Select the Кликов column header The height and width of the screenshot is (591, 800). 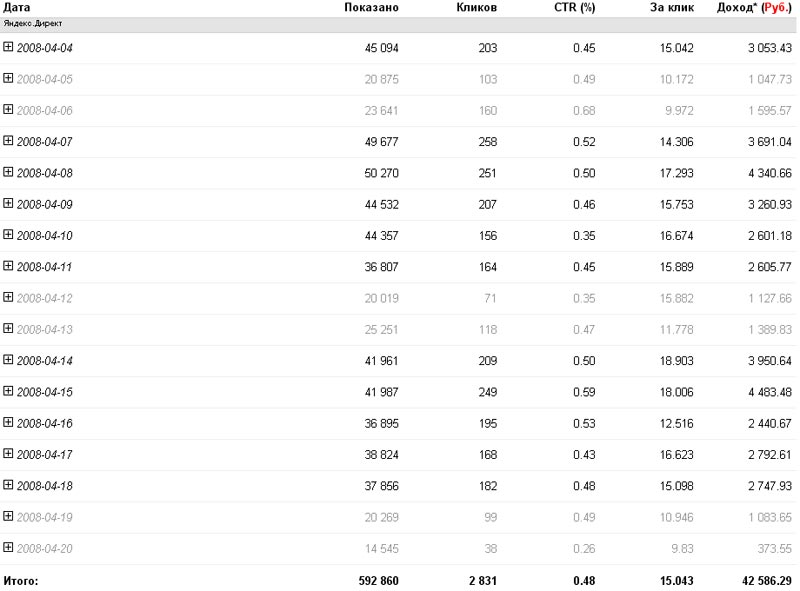pyautogui.click(x=476, y=7)
